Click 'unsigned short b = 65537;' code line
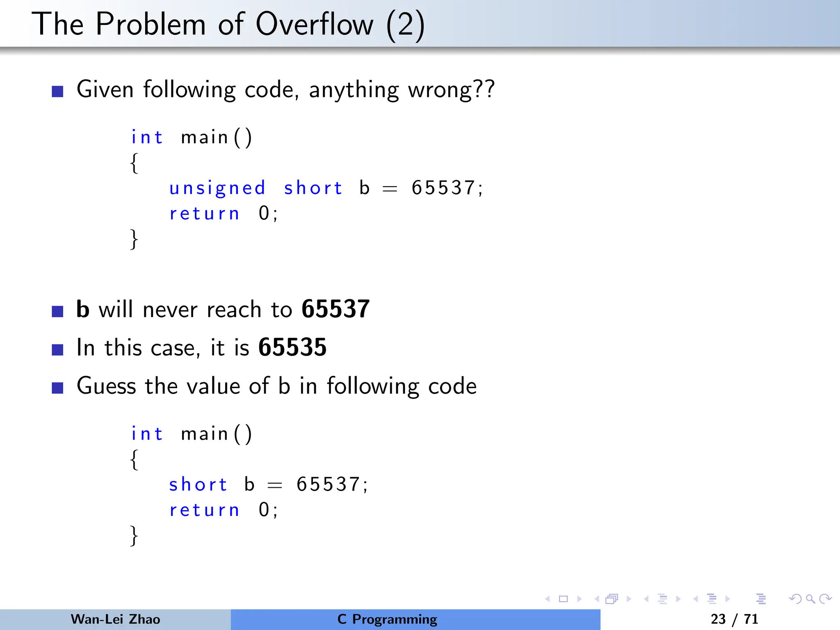Image resolution: width=840 pixels, height=630 pixels. [326, 188]
